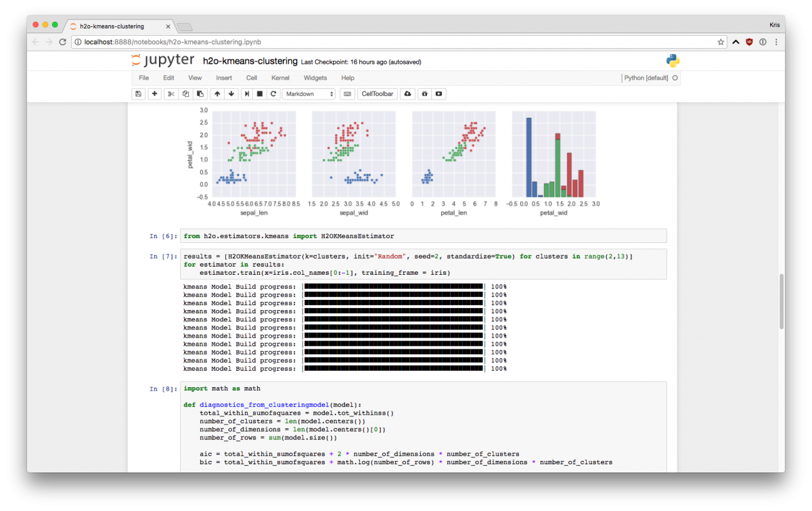Copy the selected cells from the toolbar

tap(185, 94)
